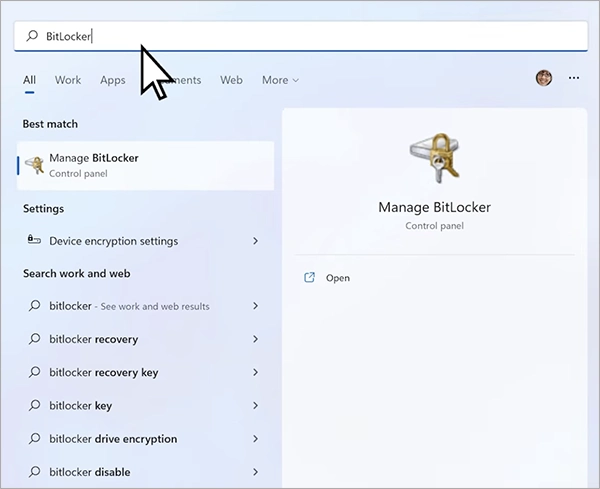Click 'Control panel' label under preview title
The image size is (600, 489).
click(434, 226)
